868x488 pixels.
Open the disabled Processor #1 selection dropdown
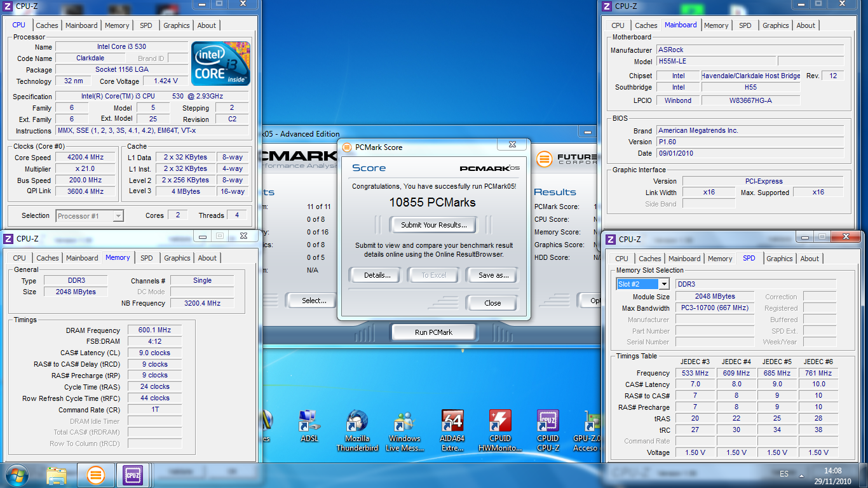point(90,216)
